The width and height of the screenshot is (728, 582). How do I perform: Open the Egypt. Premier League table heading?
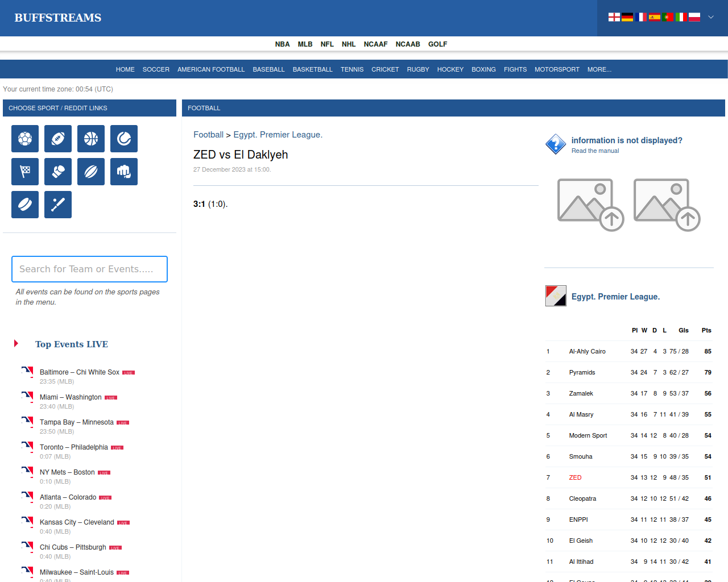pyautogui.click(x=615, y=297)
